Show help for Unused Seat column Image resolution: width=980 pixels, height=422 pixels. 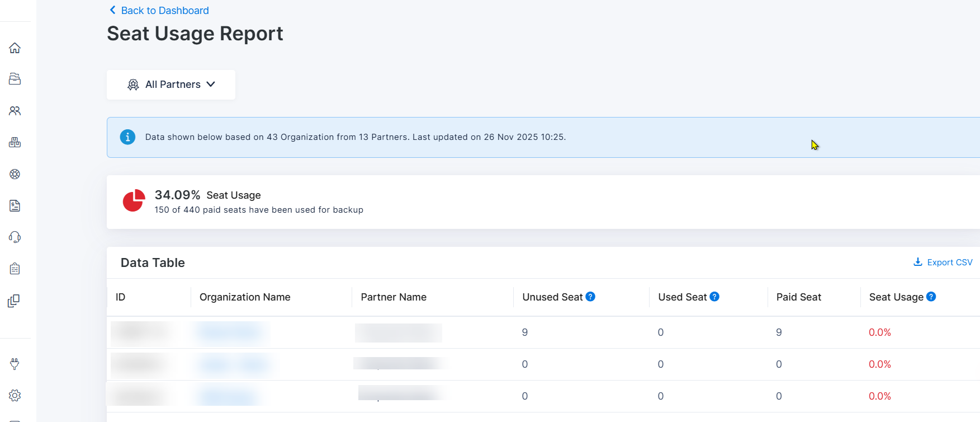pyautogui.click(x=590, y=297)
